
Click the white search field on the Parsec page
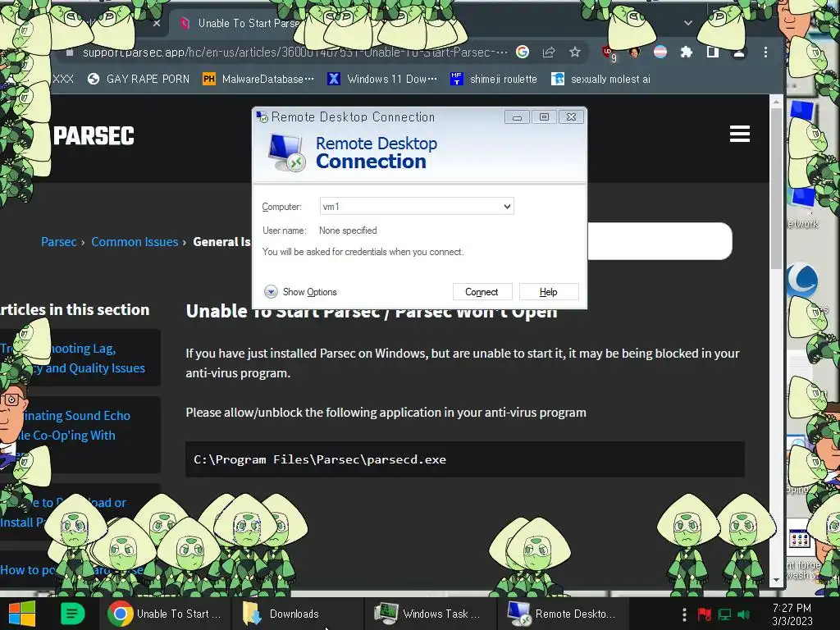point(660,241)
